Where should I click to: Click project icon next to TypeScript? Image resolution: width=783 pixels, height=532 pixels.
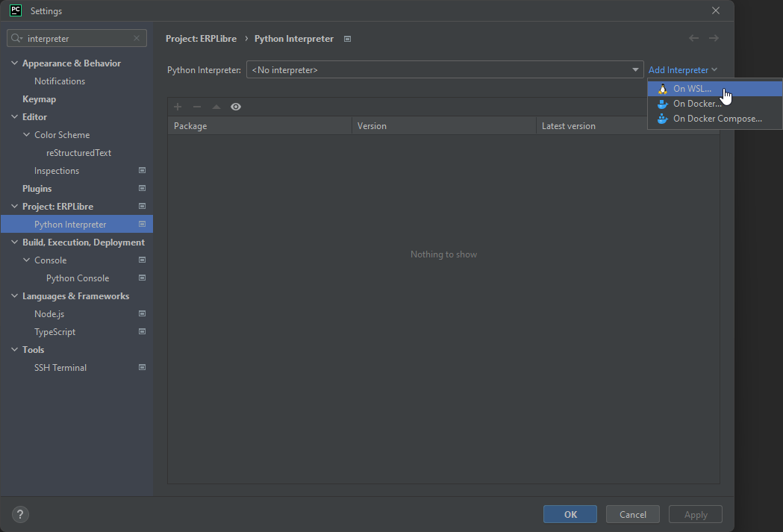click(143, 331)
